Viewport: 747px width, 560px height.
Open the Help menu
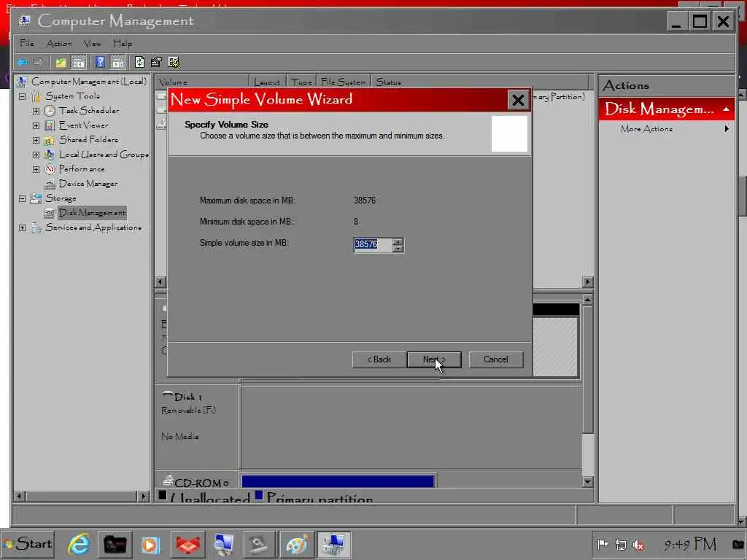123,43
